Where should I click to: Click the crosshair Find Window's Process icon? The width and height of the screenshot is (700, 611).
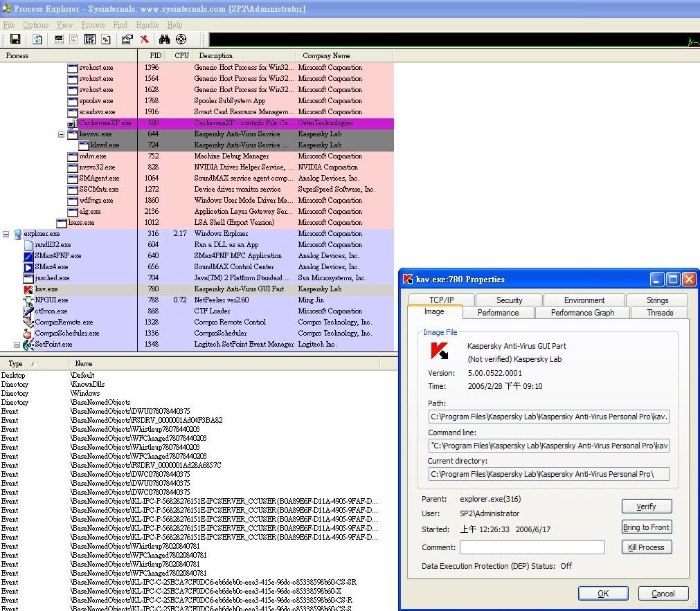click(181, 39)
